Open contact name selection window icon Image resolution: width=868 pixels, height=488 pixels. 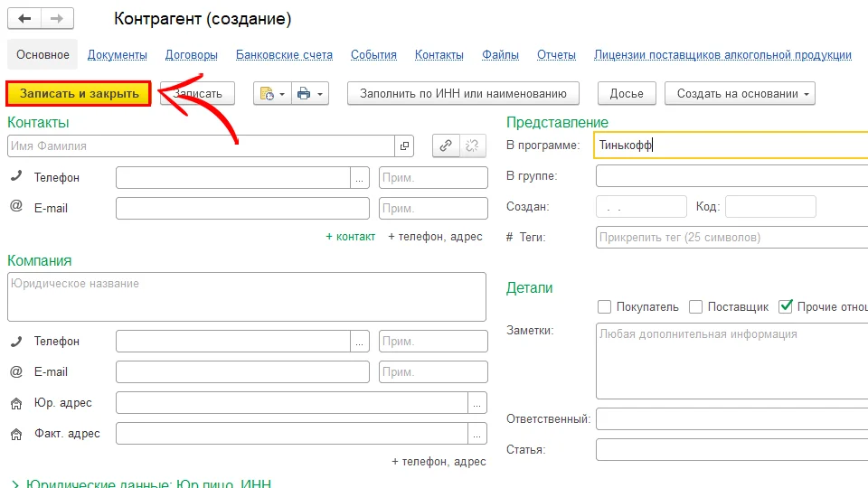(x=404, y=146)
